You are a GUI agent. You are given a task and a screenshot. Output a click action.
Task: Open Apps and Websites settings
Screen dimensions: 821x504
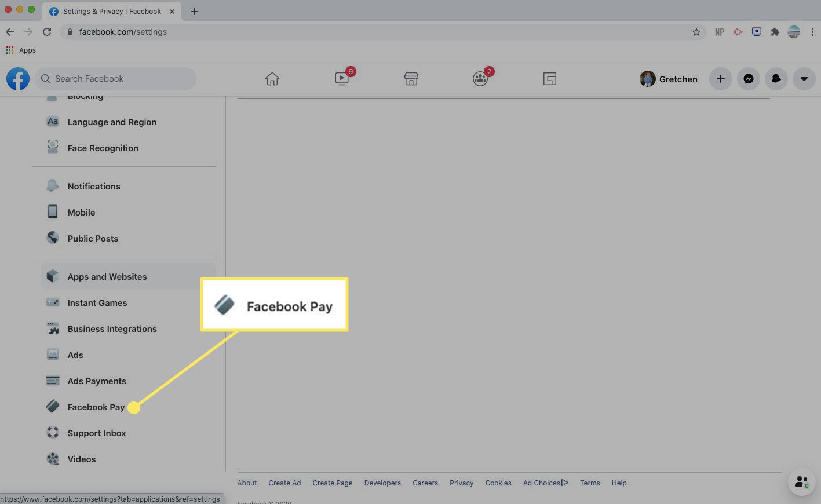[x=107, y=277]
